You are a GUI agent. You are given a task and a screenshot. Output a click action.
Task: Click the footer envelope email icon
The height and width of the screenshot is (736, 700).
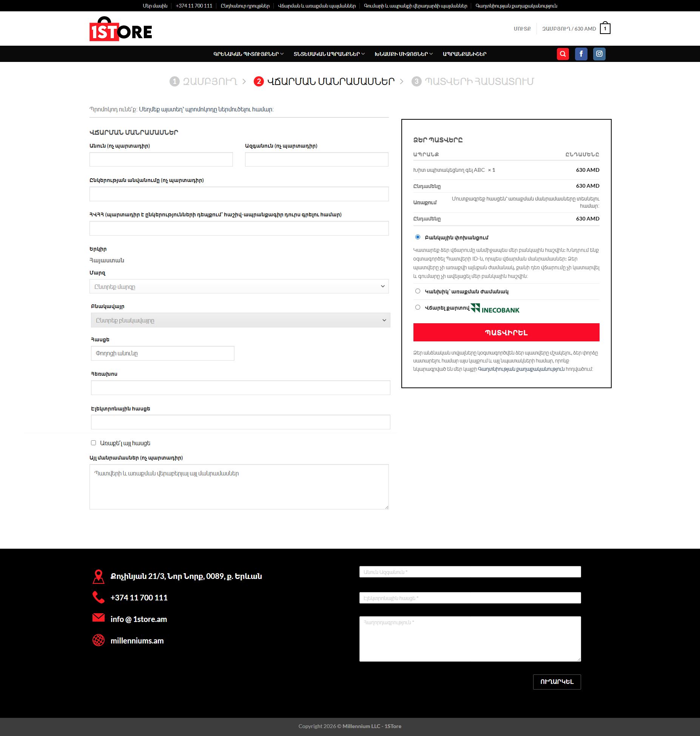pos(98,618)
